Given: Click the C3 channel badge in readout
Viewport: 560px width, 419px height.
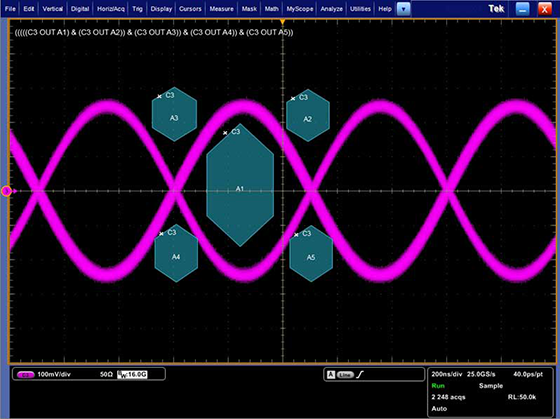Looking at the screenshot, I should (x=25, y=375).
